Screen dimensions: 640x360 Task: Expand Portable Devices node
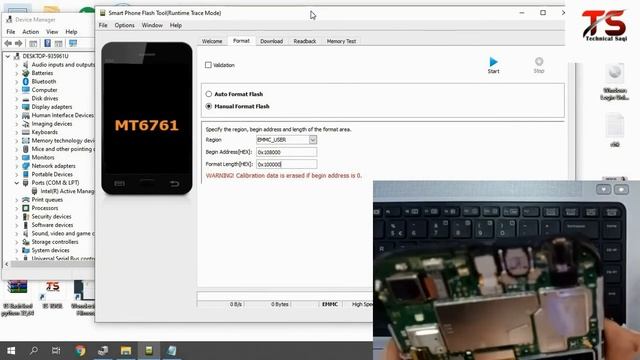coord(17,174)
